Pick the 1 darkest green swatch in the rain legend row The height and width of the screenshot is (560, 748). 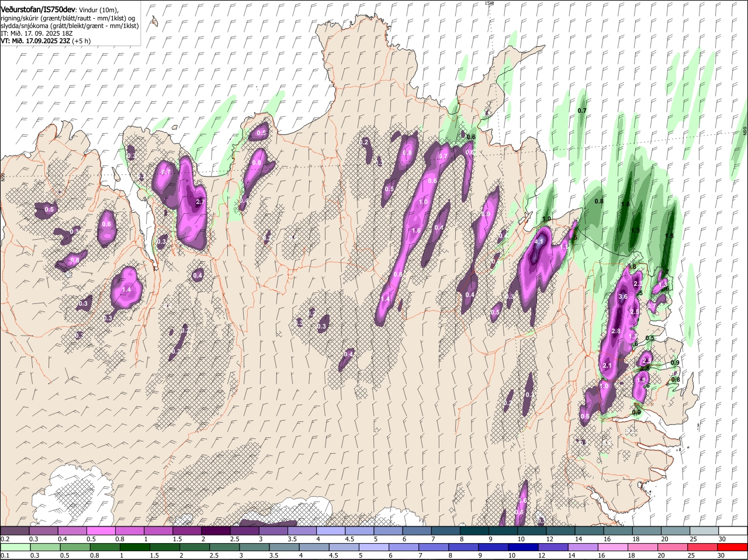[x=135, y=547]
